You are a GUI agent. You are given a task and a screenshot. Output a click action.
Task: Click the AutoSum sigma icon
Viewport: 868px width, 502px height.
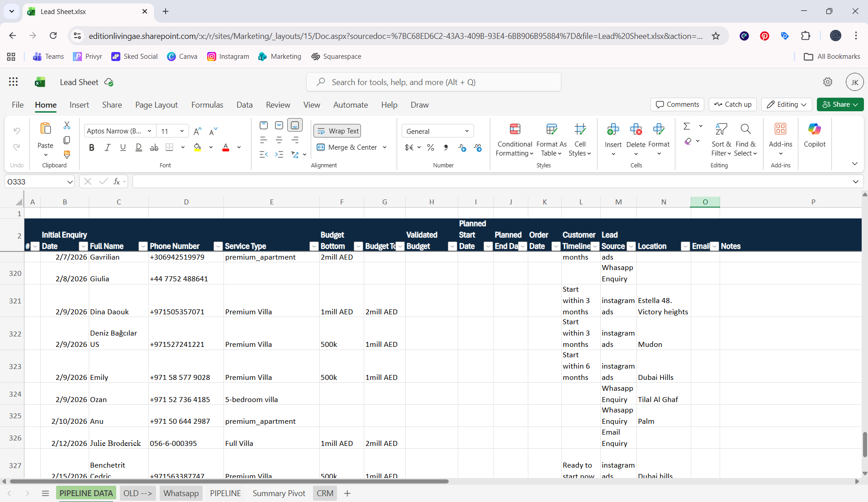687,126
